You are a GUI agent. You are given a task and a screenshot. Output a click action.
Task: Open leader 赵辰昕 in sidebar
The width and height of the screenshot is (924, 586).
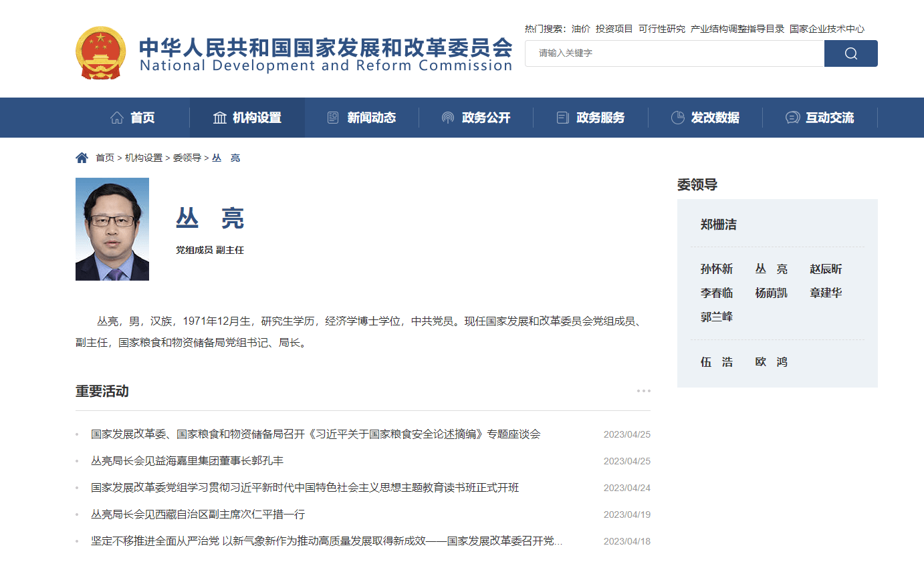tap(826, 269)
